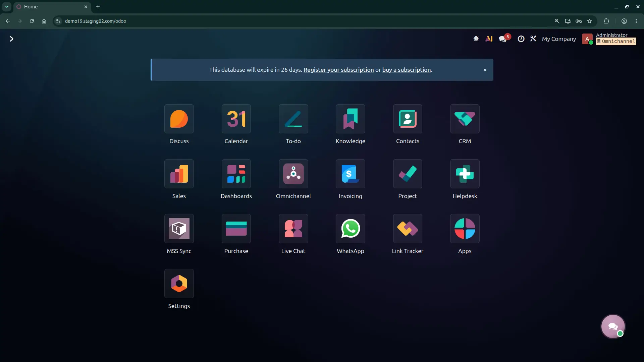Open the Link Tracker app
The height and width of the screenshot is (362, 644).
pos(408,229)
